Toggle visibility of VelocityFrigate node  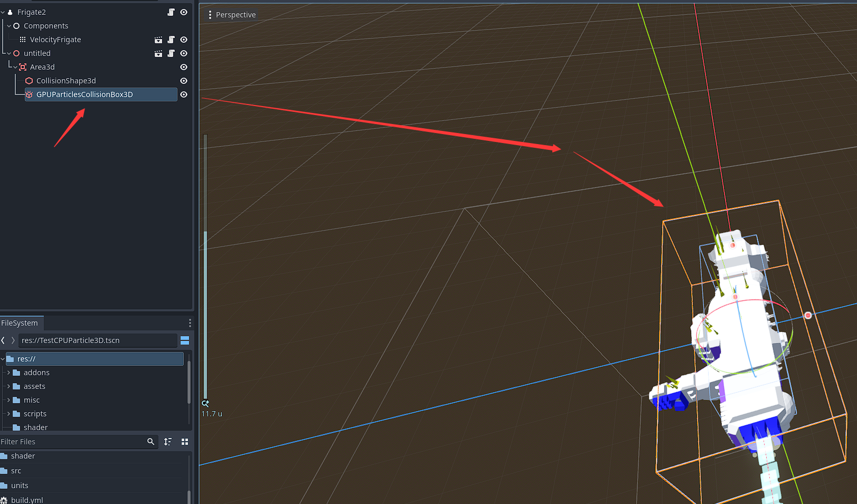coord(184,40)
